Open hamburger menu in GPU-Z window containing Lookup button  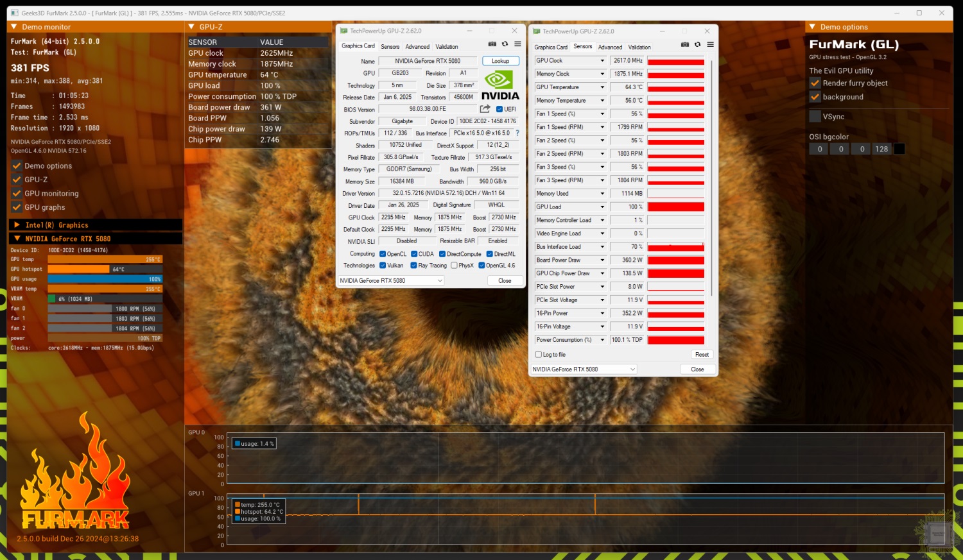coord(517,44)
